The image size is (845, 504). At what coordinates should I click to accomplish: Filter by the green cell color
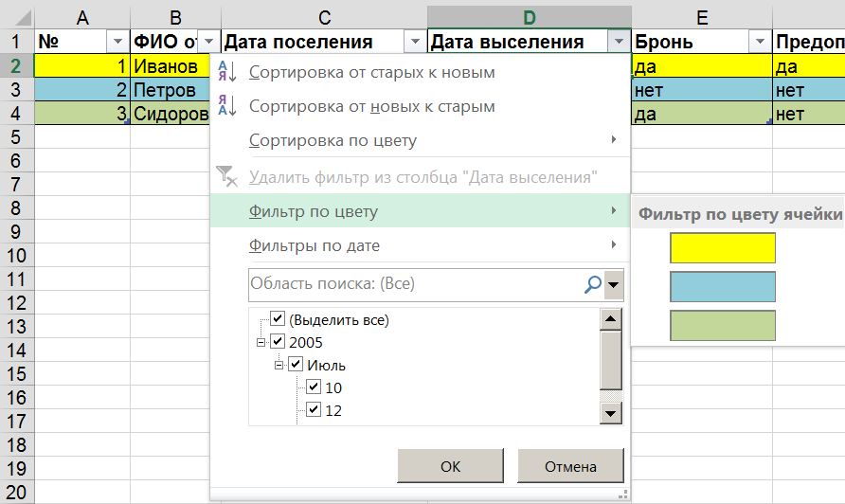point(723,326)
